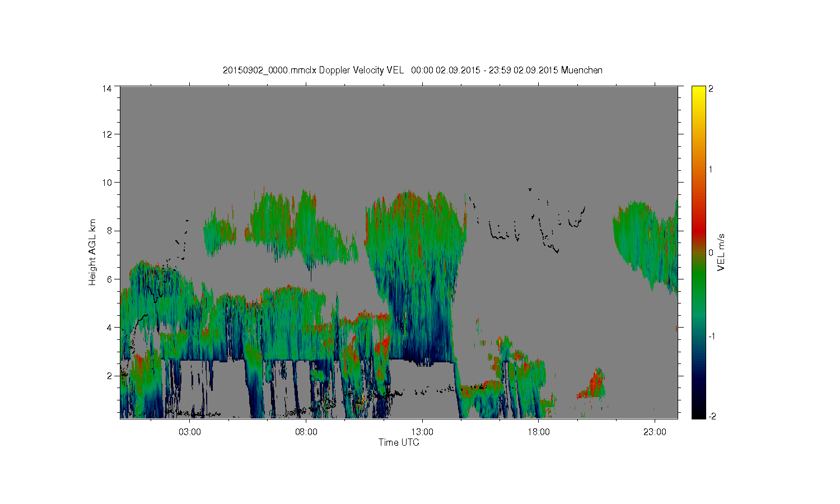Click the 03:00 time axis label
The height and width of the screenshot is (504, 840).
coord(190,432)
